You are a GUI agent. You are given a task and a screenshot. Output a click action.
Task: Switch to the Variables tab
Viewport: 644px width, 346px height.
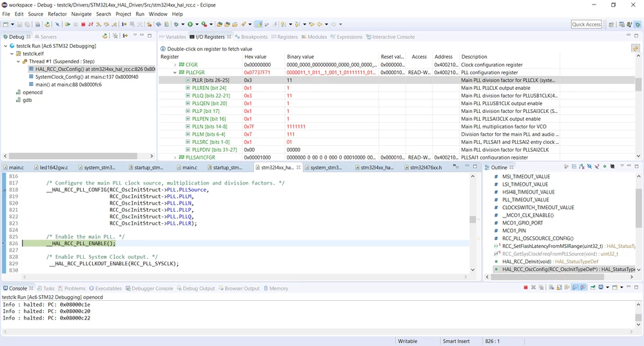click(173, 37)
